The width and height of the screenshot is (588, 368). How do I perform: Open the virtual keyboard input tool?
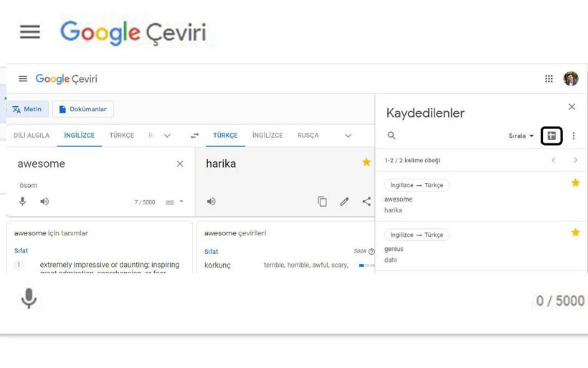point(170,202)
